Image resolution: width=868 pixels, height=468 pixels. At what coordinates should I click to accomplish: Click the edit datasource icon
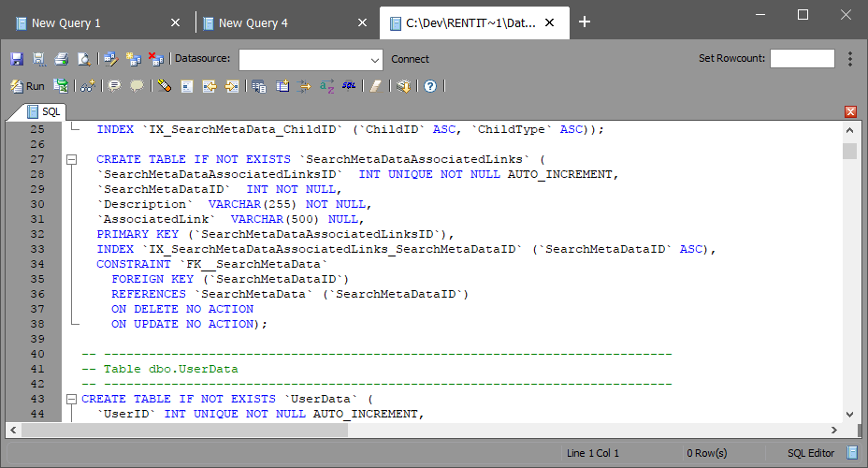coord(110,59)
